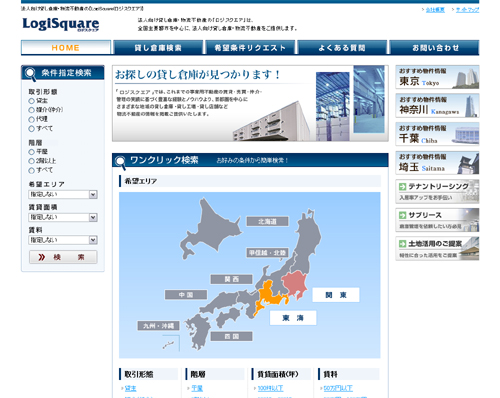Image resolution: width=500 pixels, height=398 pixels.
Task: Click the LogiSquare logo
Action: pos(61,24)
